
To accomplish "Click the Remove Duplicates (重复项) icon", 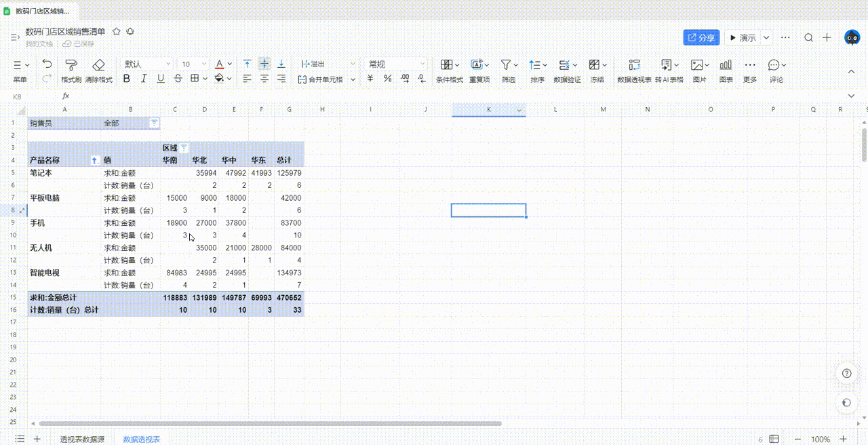I will point(477,65).
